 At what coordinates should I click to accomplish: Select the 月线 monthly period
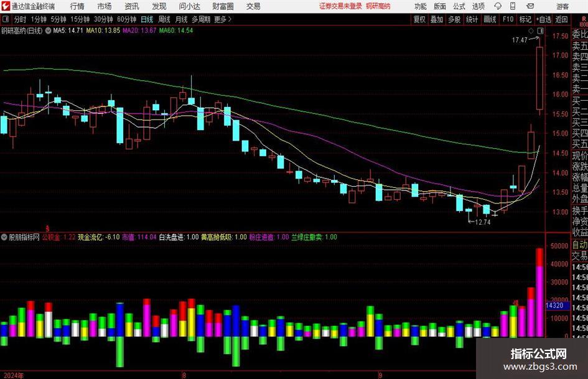[181, 19]
